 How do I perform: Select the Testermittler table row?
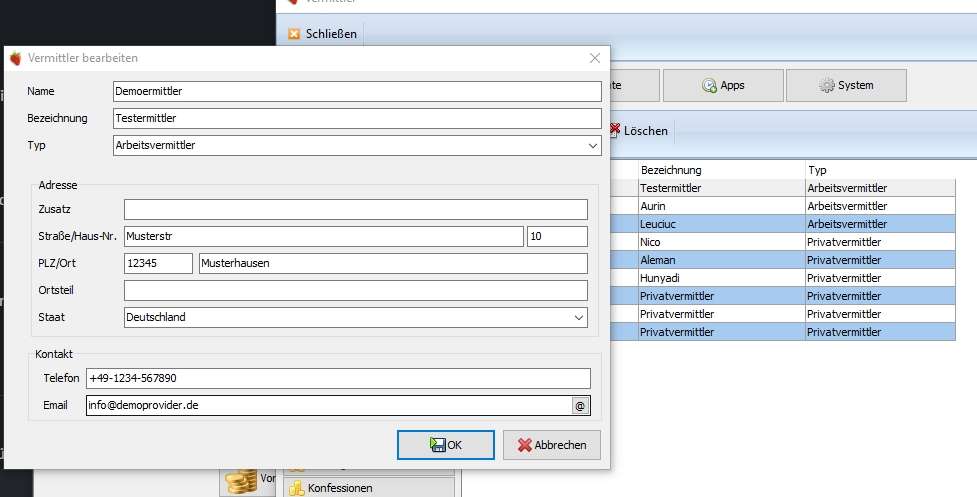point(783,188)
